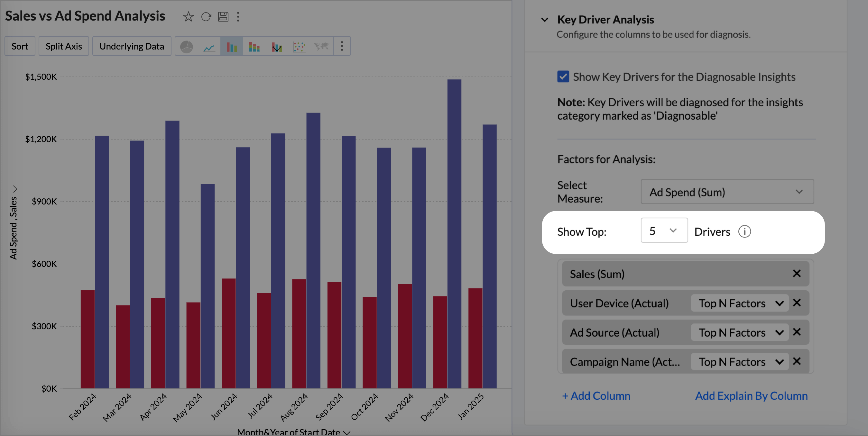Screen dimensions: 868x436
Task: Open report options three-dot menu beside title
Action: (x=238, y=16)
